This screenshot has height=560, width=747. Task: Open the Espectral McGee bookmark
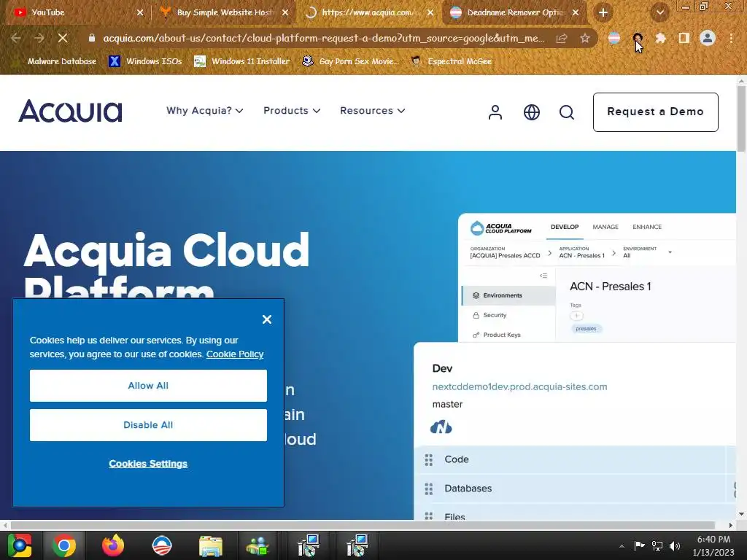[x=451, y=61]
